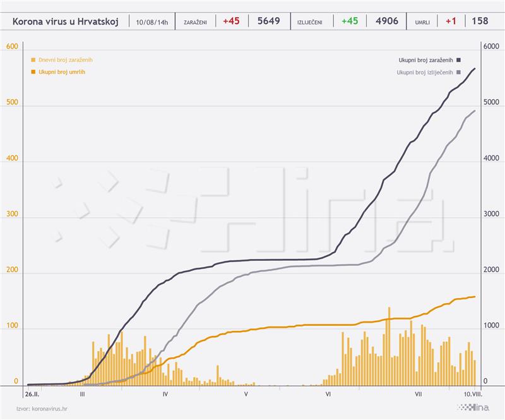Viewport: 505px width, 420px height.
Task: Click the 26.II. start date on axis
Action: click(32, 394)
